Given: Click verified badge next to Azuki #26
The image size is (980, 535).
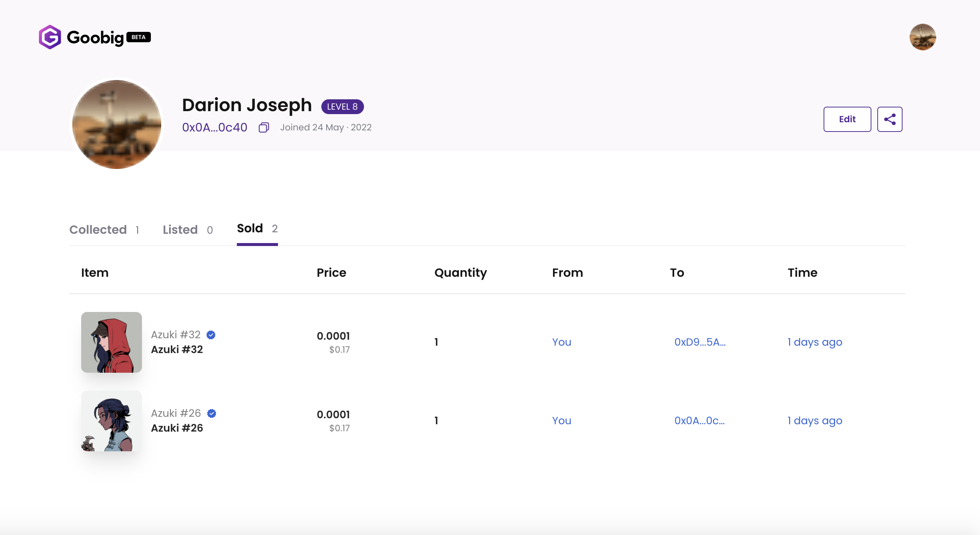Looking at the screenshot, I should click(212, 413).
